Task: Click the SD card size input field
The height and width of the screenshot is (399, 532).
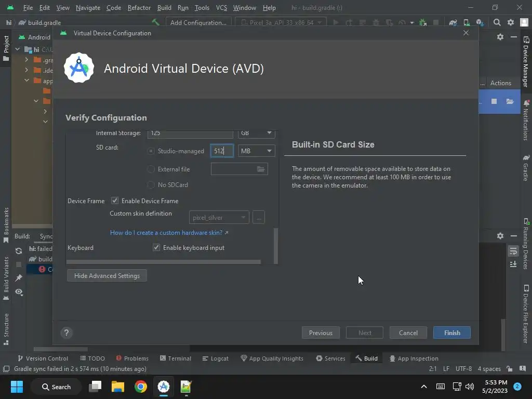Action: point(222,151)
